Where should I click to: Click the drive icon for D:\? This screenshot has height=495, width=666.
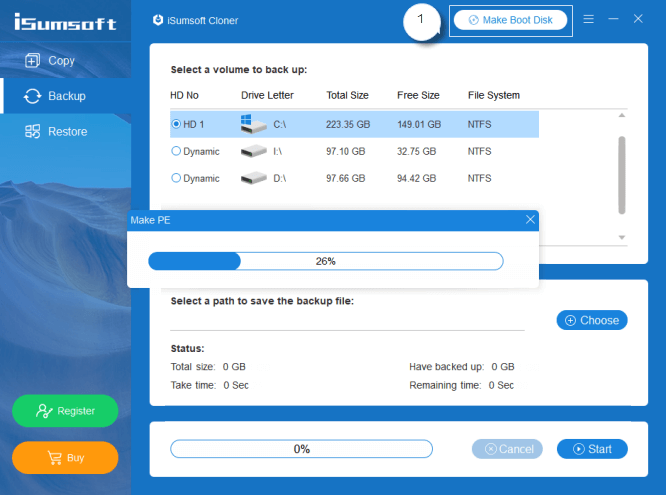click(254, 178)
